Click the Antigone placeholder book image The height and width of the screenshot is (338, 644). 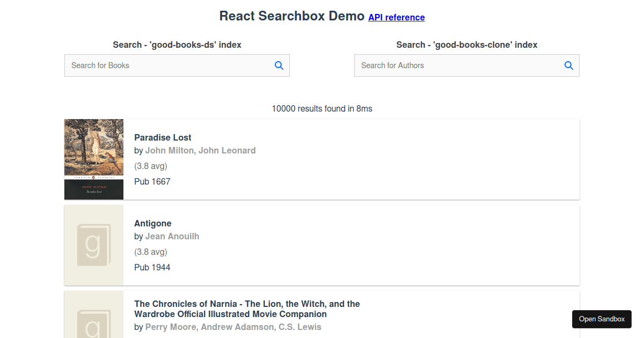[x=93, y=245]
